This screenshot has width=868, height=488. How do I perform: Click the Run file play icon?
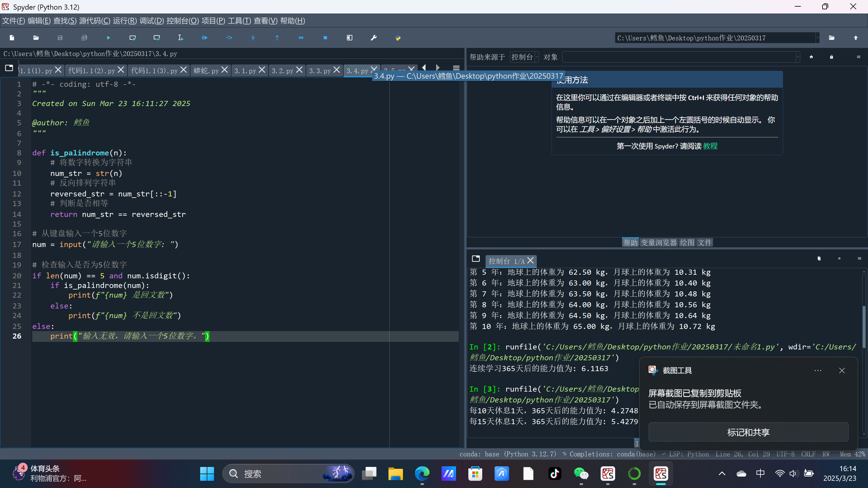coord(108,38)
